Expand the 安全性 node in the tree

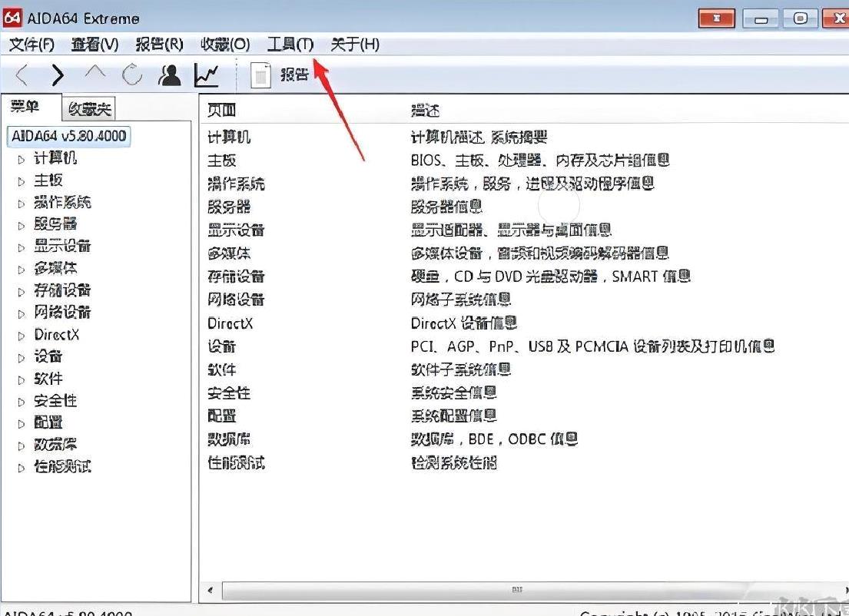coord(21,402)
